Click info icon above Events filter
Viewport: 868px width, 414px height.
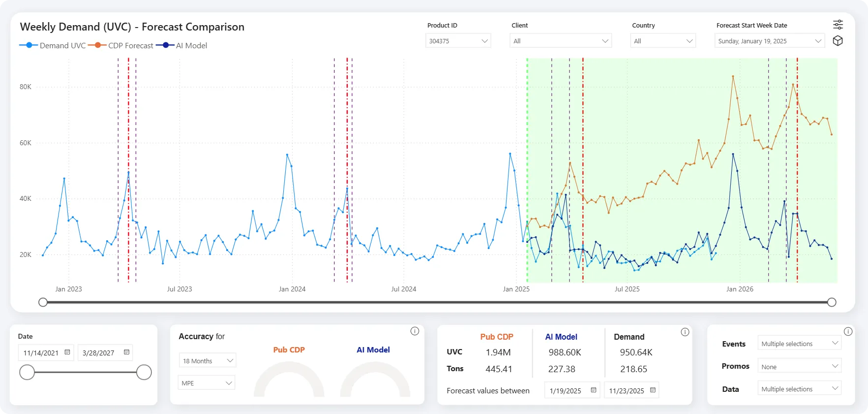point(848,332)
